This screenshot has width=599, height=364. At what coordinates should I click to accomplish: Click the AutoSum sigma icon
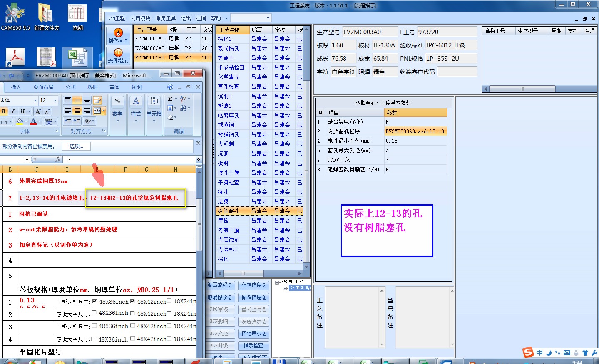click(170, 99)
